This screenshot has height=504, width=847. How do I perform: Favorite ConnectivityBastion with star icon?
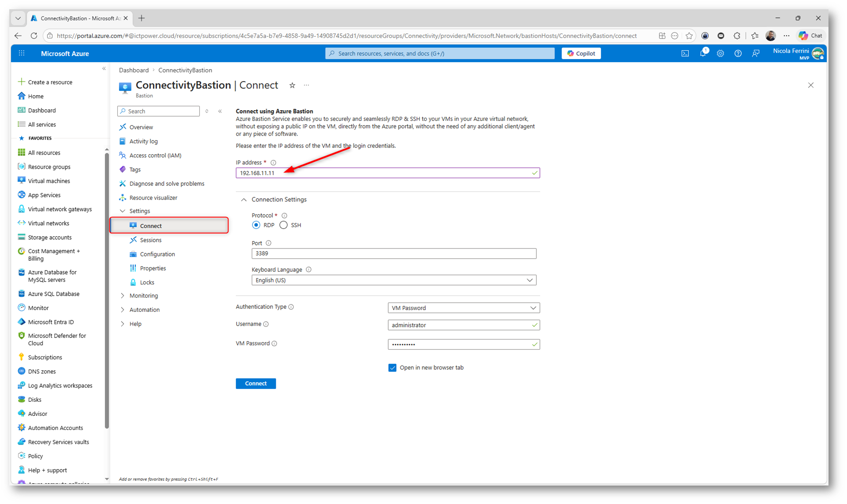pyautogui.click(x=292, y=85)
